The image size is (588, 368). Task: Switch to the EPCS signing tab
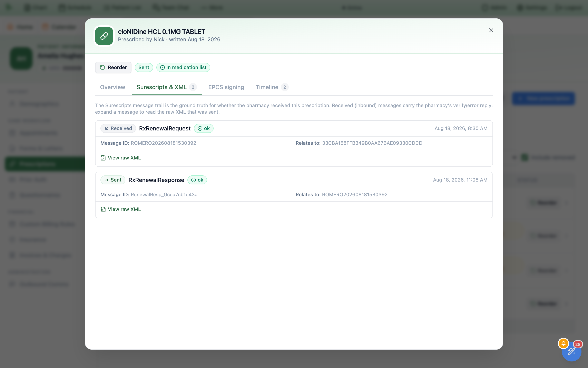(226, 87)
